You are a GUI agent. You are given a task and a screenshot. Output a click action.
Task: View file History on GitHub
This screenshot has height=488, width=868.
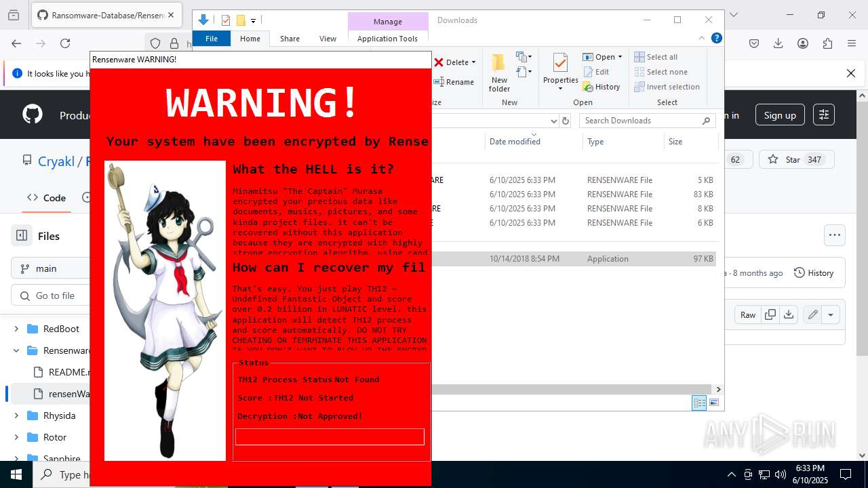pyautogui.click(x=813, y=272)
